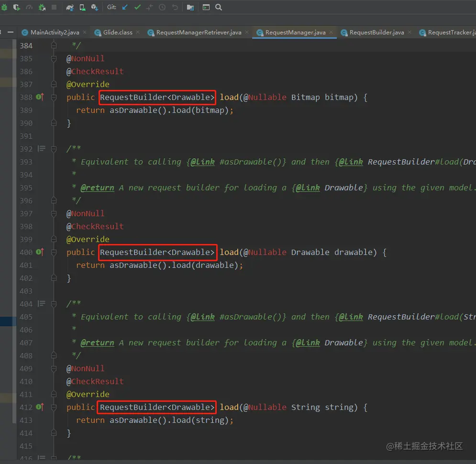Click line number 413 in gutter
This screenshot has height=464, width=476.
tap(26, 420)
